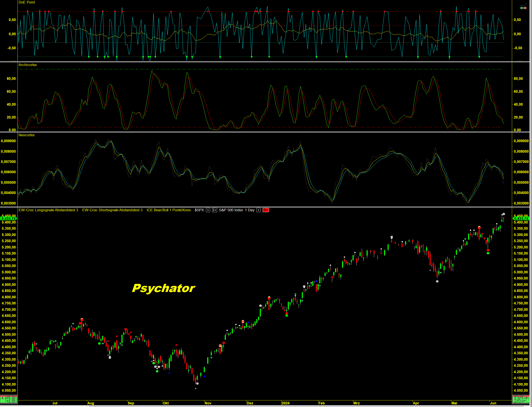The image size is (532, 407).
Task: Click the yellow Psychator watermark text
Action: (x=163, y=288)
